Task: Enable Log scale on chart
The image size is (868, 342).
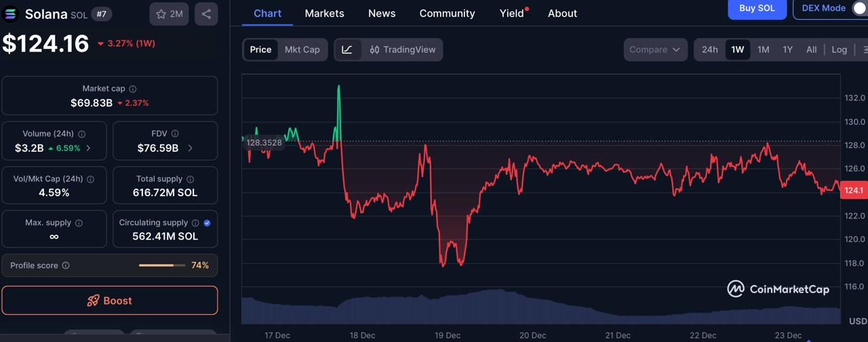Action: 839,50
